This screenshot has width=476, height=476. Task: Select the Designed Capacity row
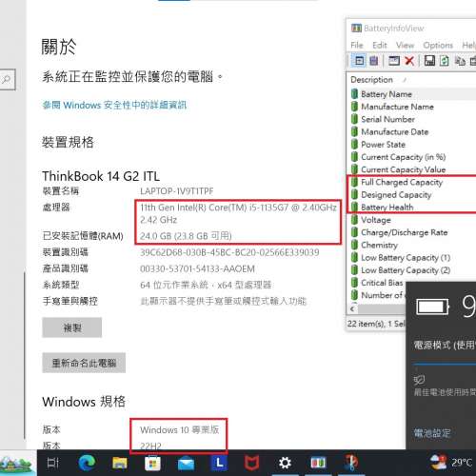tap(412, 194)
